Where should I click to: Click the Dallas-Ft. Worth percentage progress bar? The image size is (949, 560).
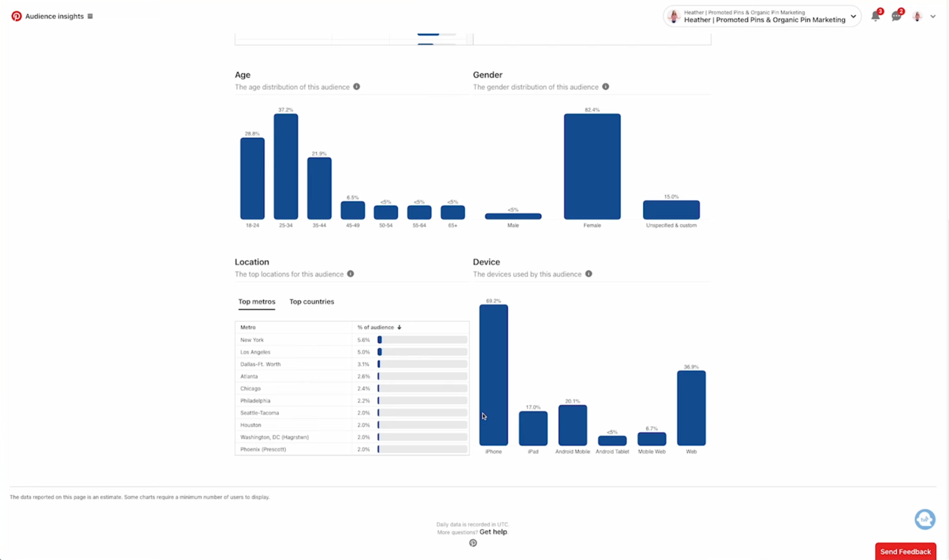coord(422,364)
